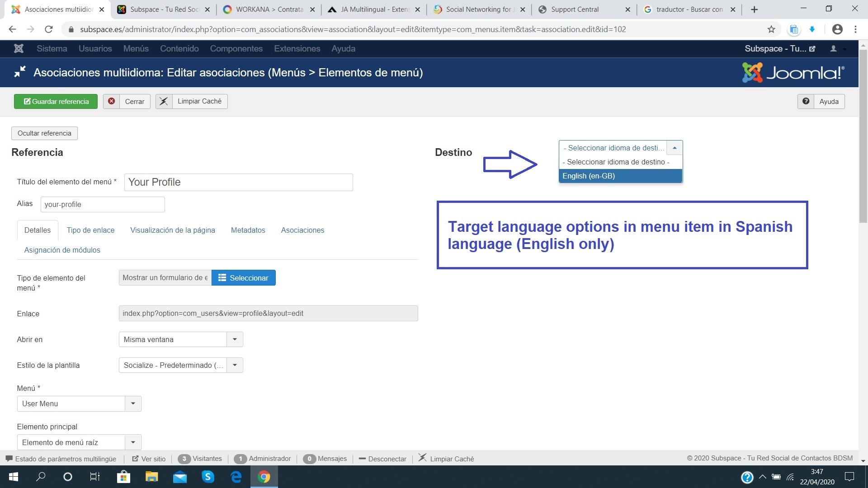Open the Componentes menu
This screenshot has height=488, width=868.
236,48
